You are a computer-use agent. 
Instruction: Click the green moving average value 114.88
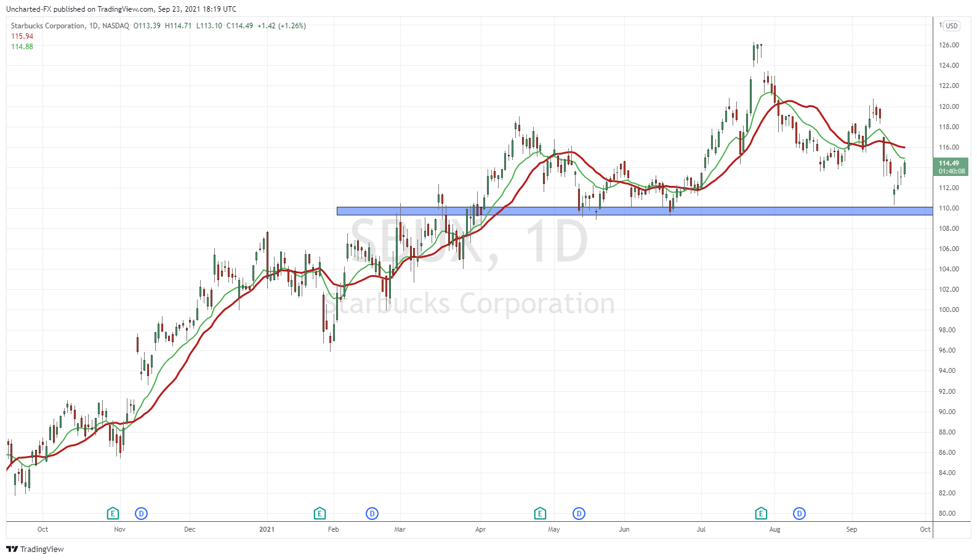pos(22,47)
